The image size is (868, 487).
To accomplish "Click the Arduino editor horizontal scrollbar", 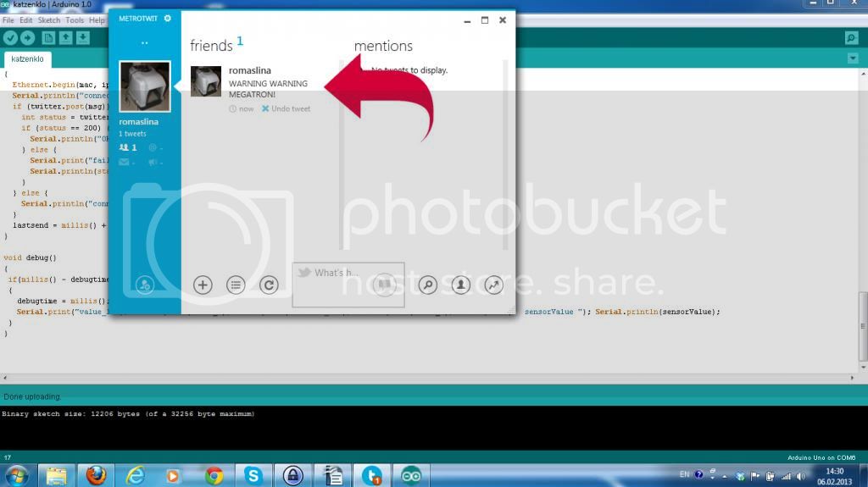I will click(x=428, y=378).
